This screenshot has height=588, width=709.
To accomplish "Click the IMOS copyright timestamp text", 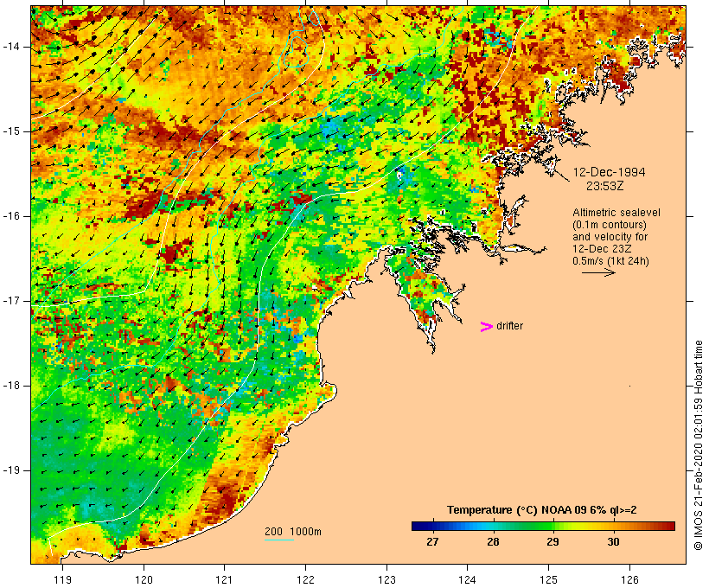I will [698, 445].
